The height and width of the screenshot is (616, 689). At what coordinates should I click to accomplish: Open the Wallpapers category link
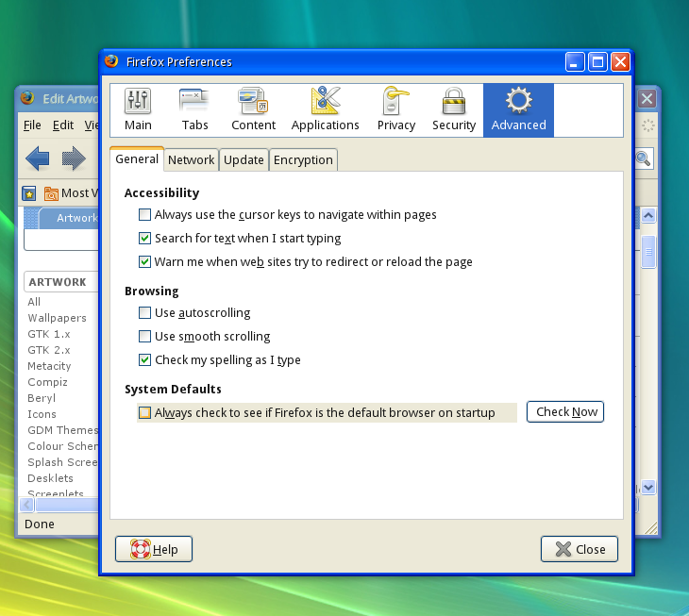[57, 318]
